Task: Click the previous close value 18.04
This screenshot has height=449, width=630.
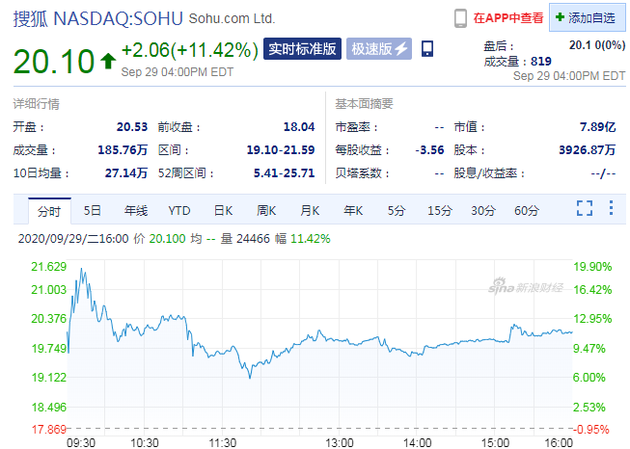Action: click(x=299, y=127)
